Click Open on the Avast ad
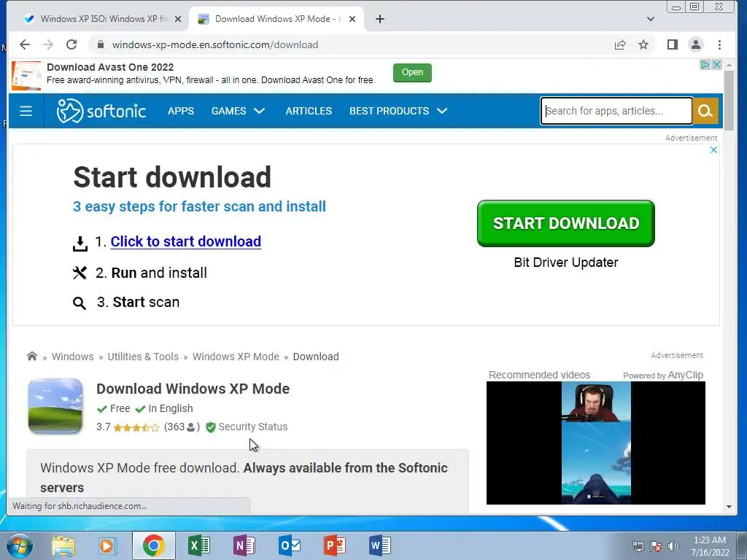 coord(412,72)
